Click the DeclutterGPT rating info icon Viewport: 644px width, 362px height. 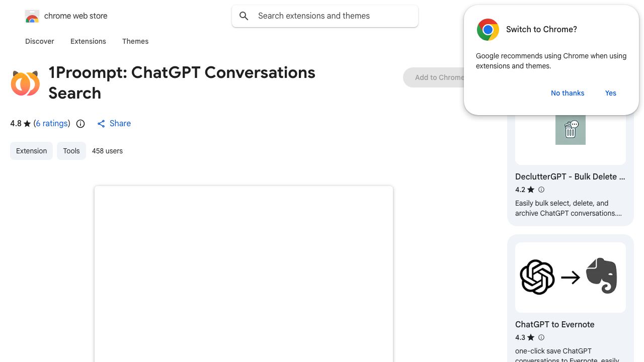coord(541,190)
